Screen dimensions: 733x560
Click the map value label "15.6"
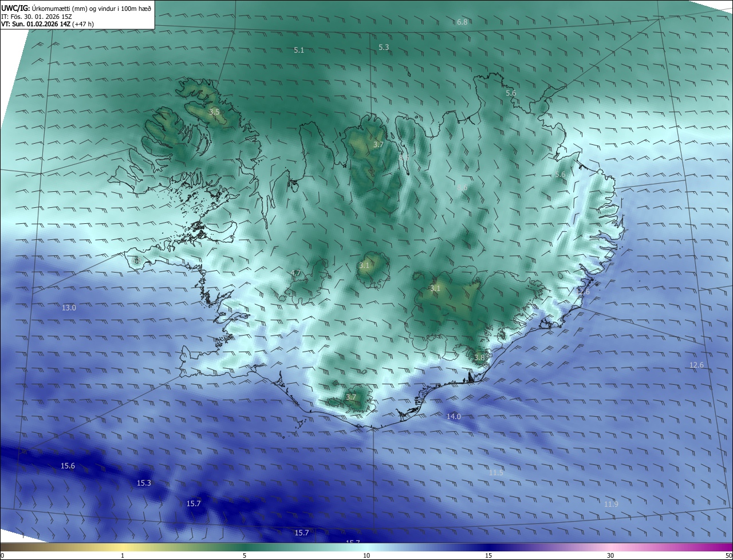click(x=68, y=466)
